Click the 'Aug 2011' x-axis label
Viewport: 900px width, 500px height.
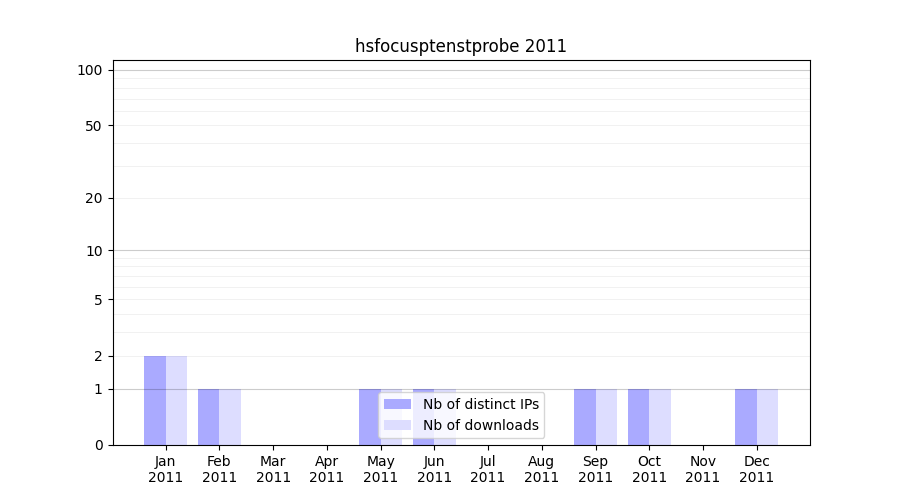coord(541,469)
